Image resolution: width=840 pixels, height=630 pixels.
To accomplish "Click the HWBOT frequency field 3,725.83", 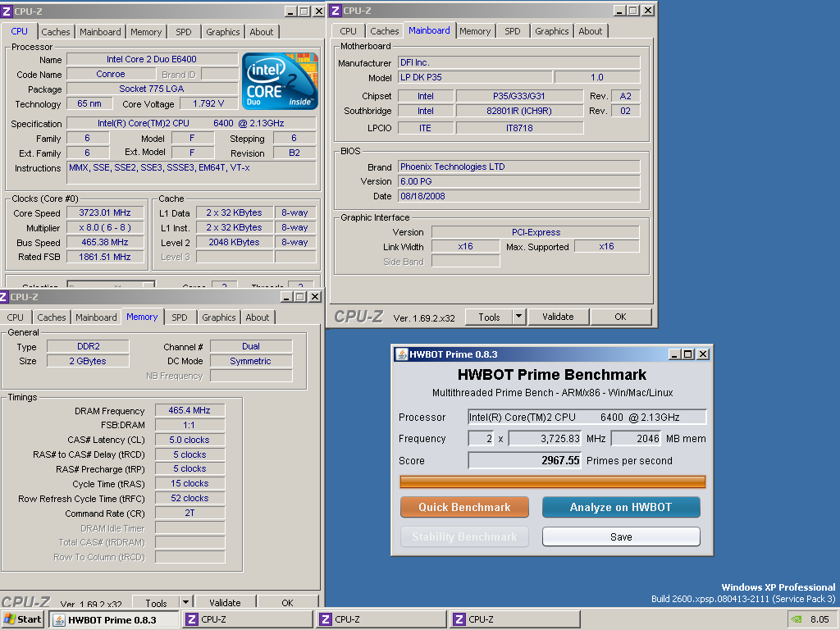I will point(545,438).
